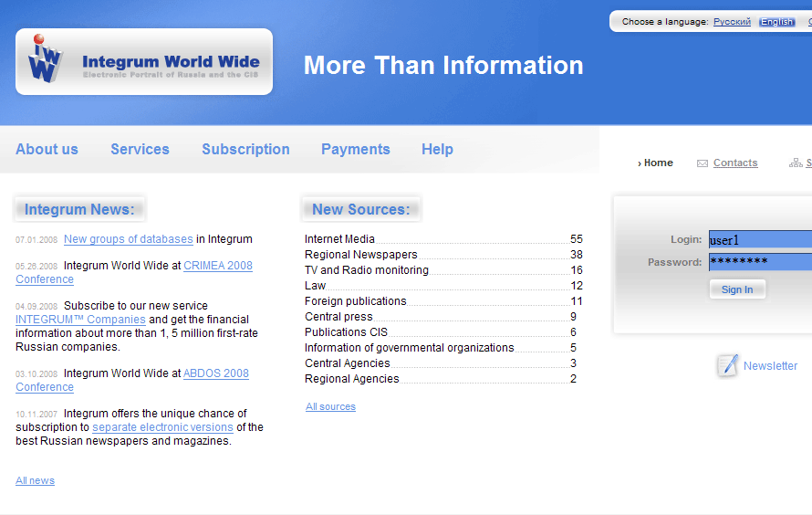Click the sitemap icon next to Contacts

point(796,163)
